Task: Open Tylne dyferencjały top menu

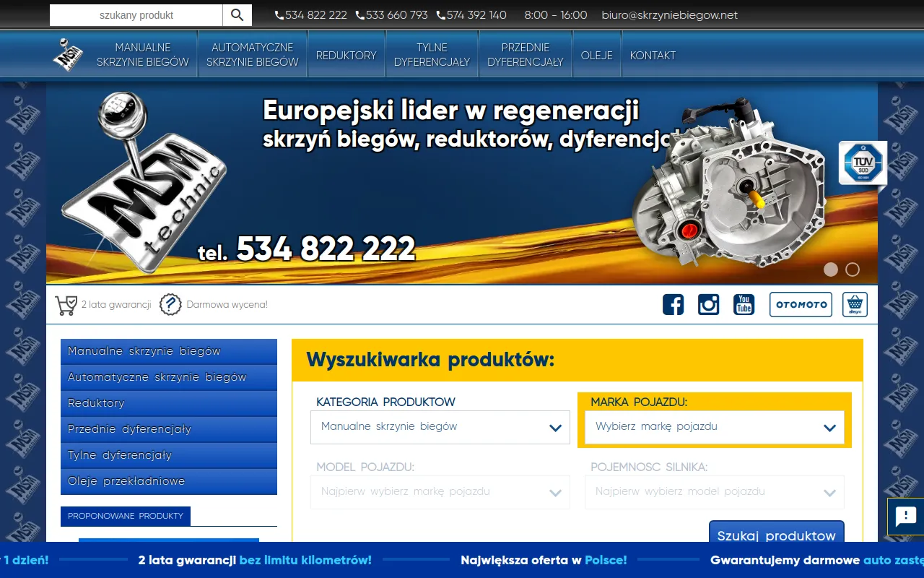Action: 432,55
